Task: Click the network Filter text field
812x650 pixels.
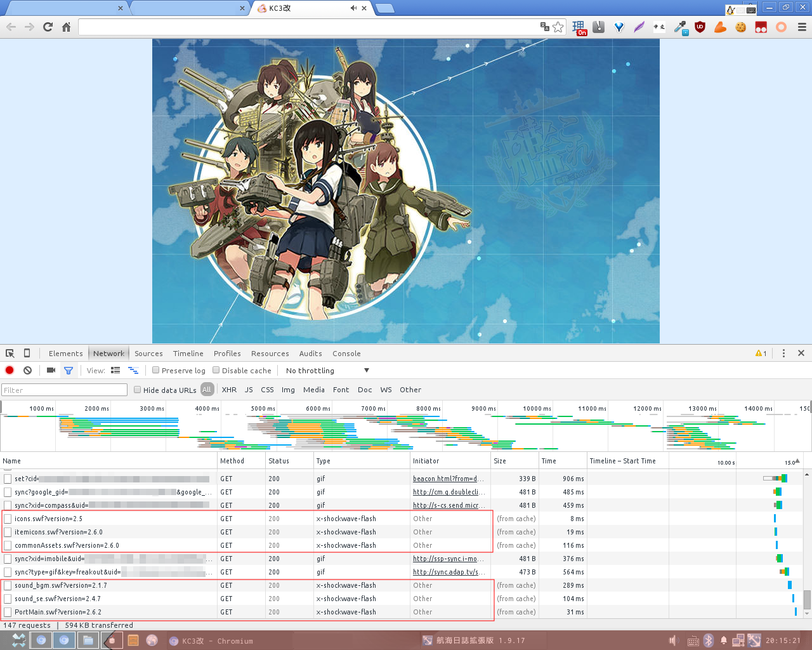Action: coord(64,390)
